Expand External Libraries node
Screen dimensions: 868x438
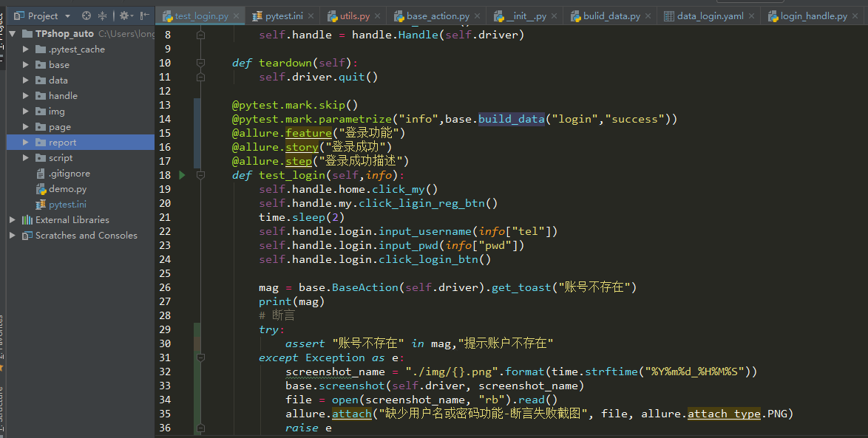(x=12, y=219)
